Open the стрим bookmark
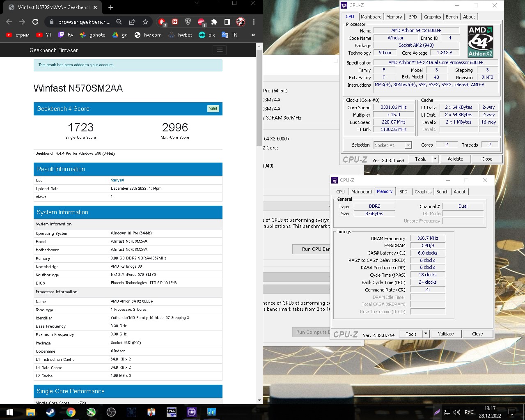The height and width of the screenshot is (420, 525). tap(18, 35)
